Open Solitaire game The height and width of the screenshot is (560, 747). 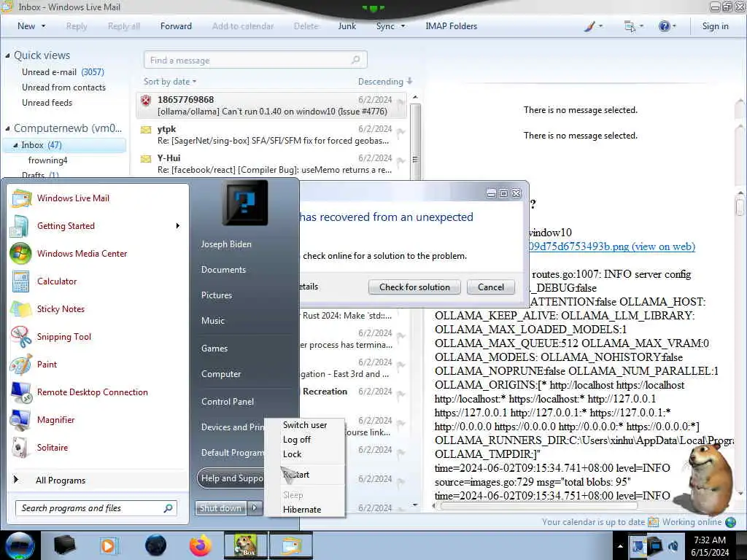coord(53,447)
